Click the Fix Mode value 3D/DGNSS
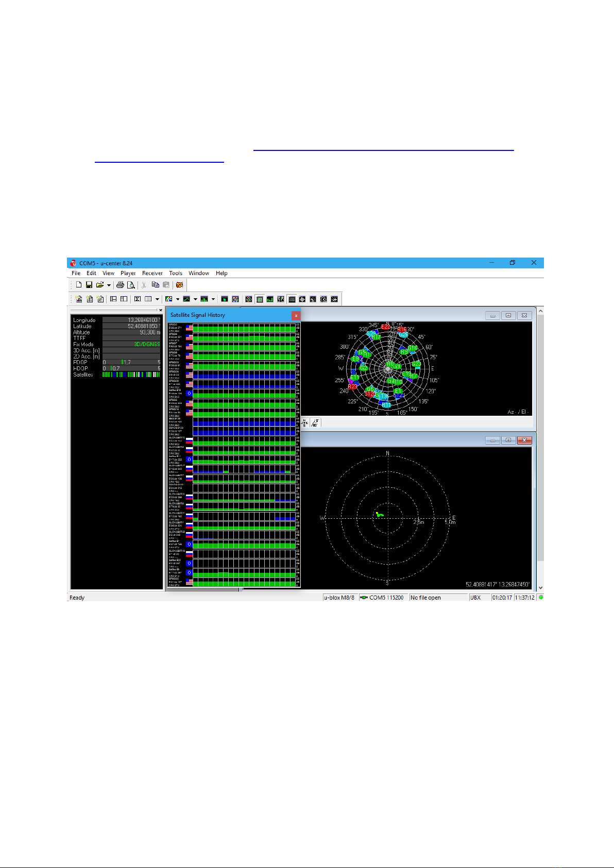The width and height of the screenshot is (614, 868). 131,344
